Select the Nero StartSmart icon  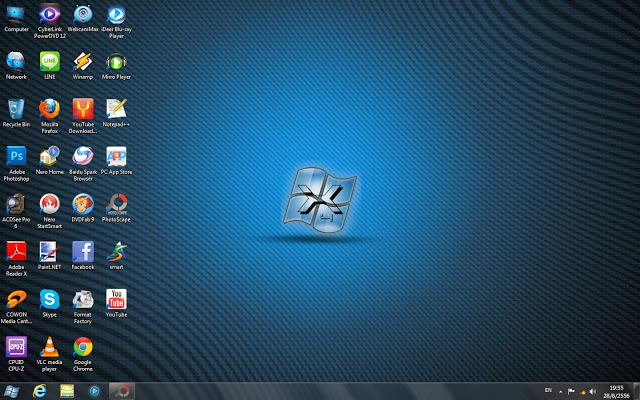50,211
